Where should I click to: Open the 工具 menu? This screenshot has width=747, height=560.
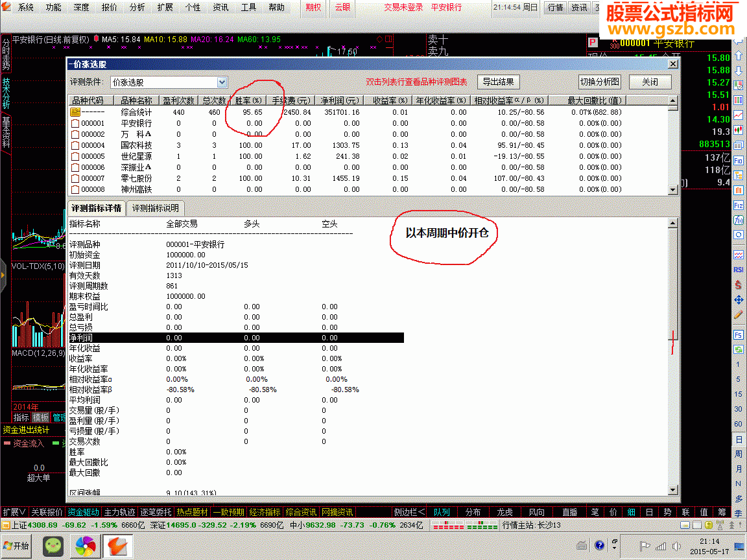point(248,7)
